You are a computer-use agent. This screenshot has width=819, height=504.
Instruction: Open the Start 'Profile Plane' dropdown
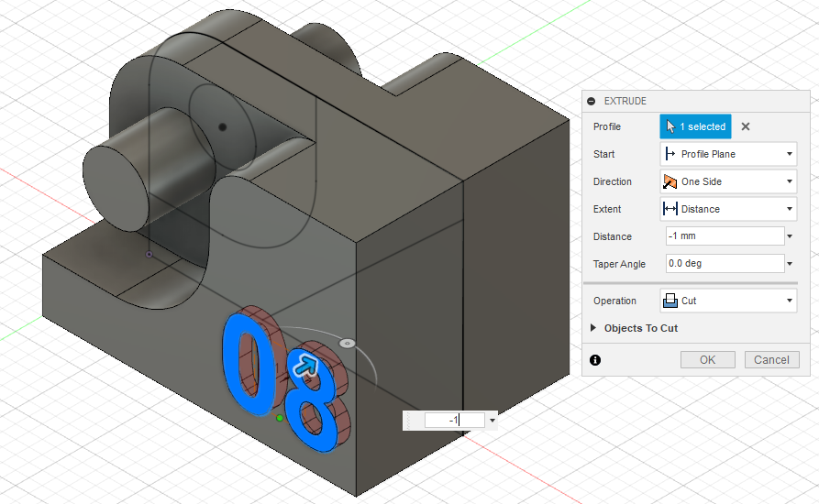click(x=728, y=154)
